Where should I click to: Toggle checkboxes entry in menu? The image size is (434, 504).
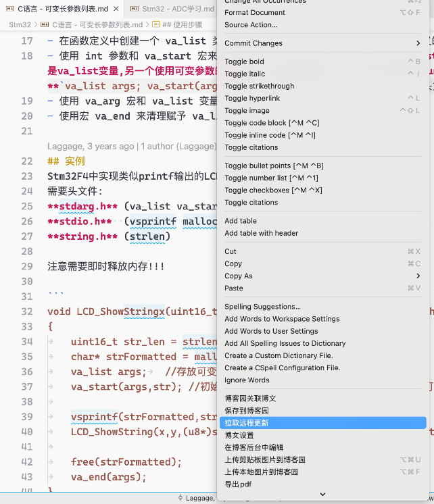click(322, 190)
